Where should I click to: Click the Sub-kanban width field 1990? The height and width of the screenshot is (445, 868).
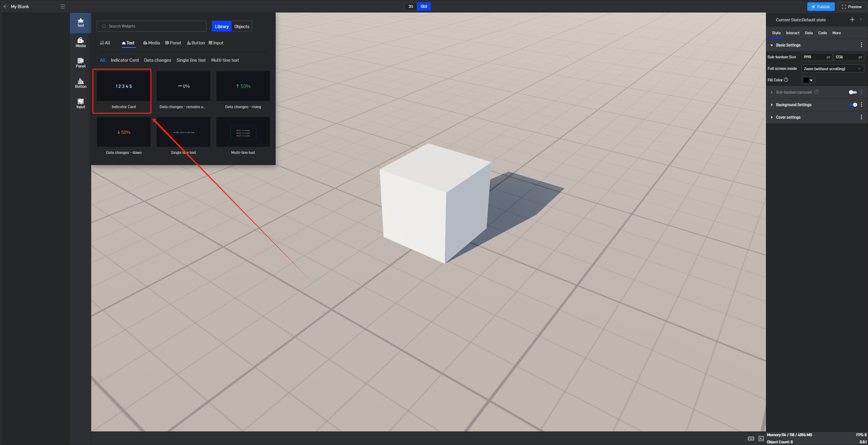816,57
